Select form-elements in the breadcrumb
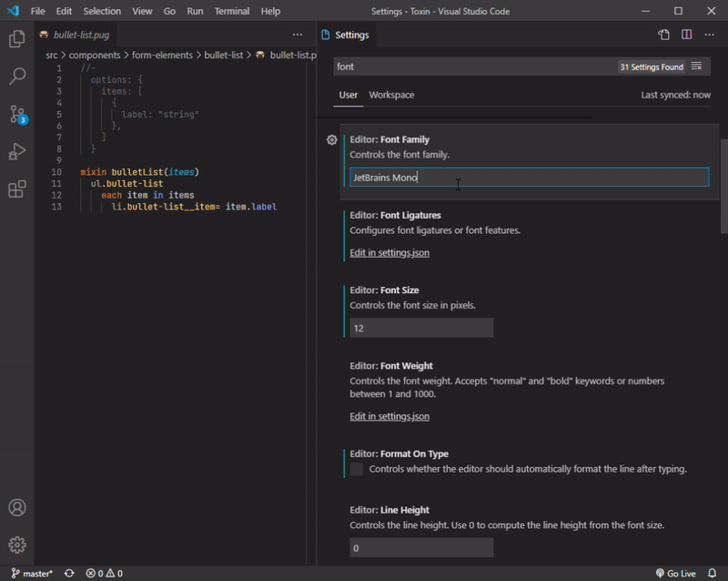728x581 pixels. [162, 55]
